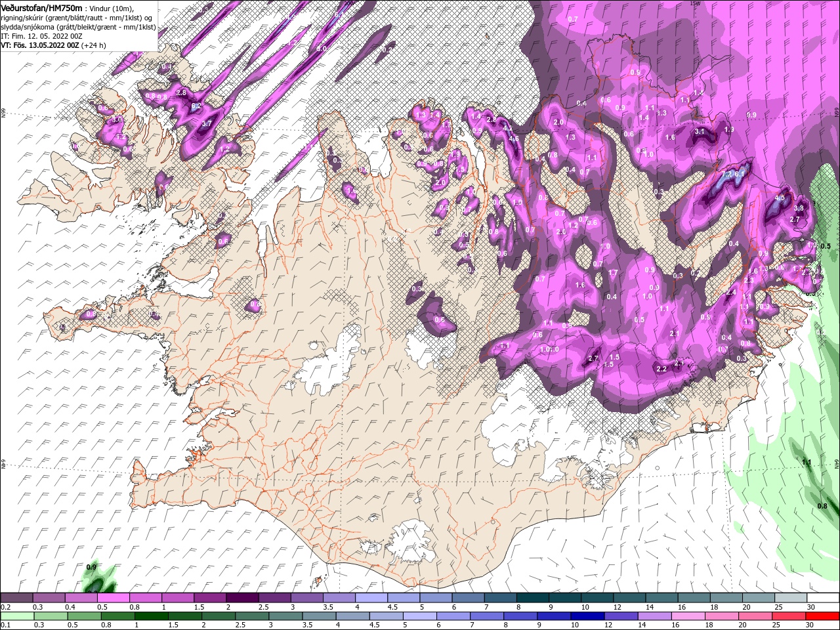
Task: Select the slate blue 6 snow legend swatch
Action: (469, 598)
